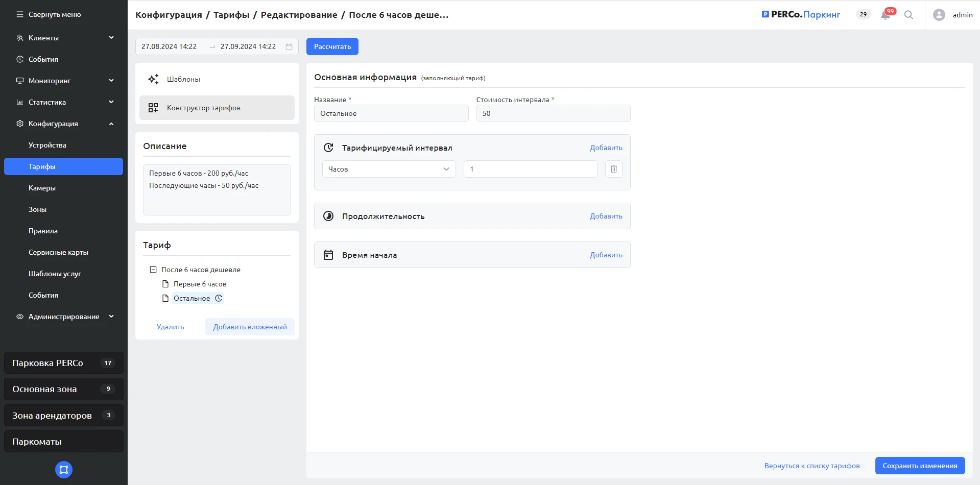The height and width of the screenshot is (485, 980).
Task: Collapse the После 6 часов дешевле tree node
Action: click(x=153, y=270)
